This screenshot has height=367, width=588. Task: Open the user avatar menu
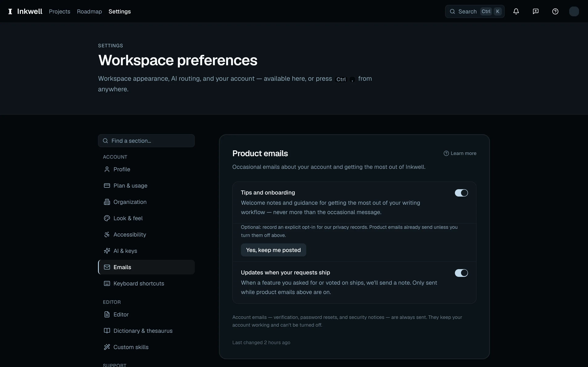[x=574, y=11]
